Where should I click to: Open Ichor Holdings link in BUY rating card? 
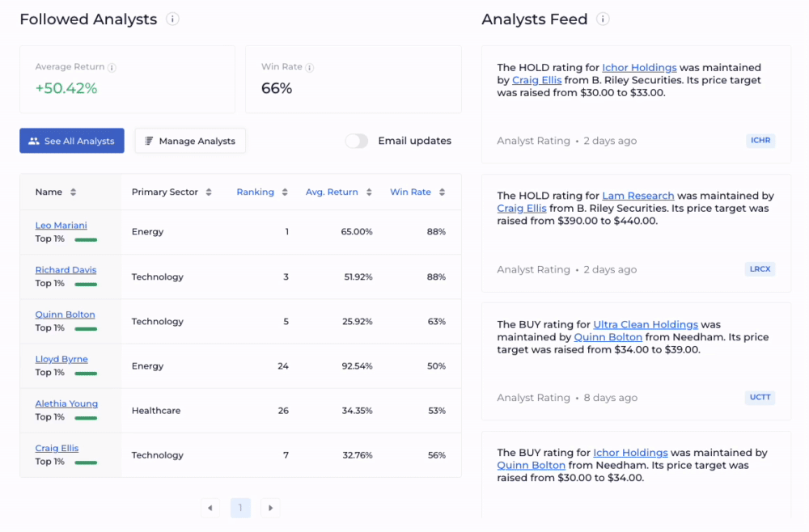point(630,453)
